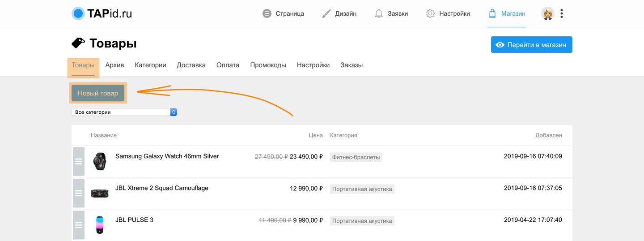The height and width of the screenshot is (241, 644).
Task: Click the Перейти в магазин button
Action: [x=531, y=45]
